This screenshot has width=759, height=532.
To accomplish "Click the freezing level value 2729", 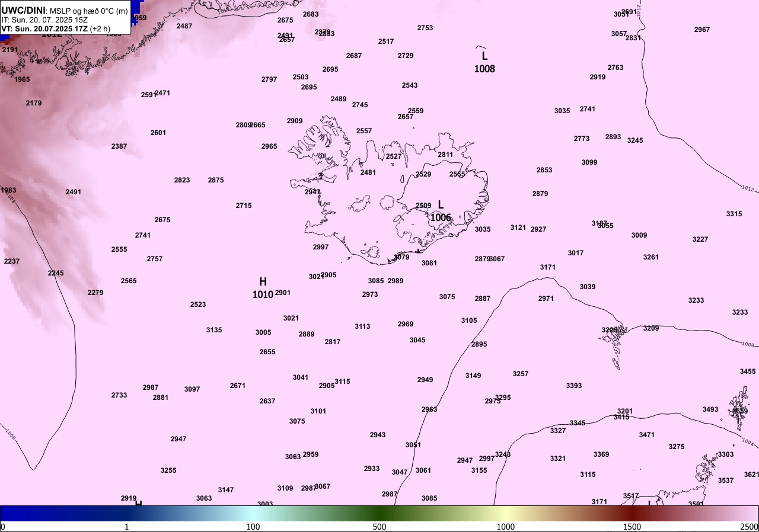I will click(406, 56).
